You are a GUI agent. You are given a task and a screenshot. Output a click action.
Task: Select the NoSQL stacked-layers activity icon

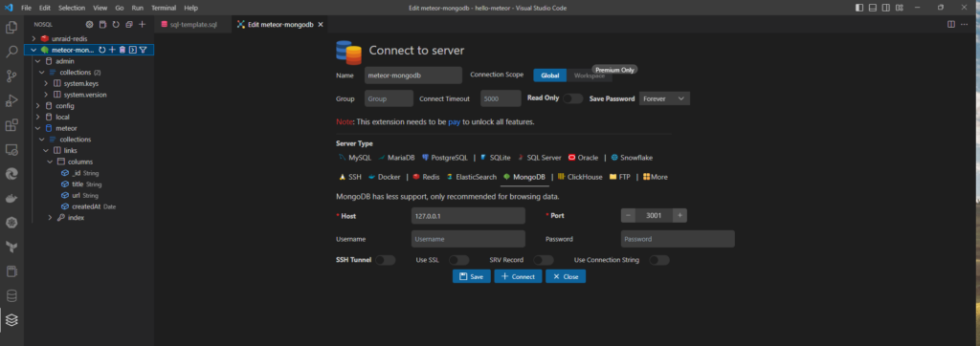(11, 320)
